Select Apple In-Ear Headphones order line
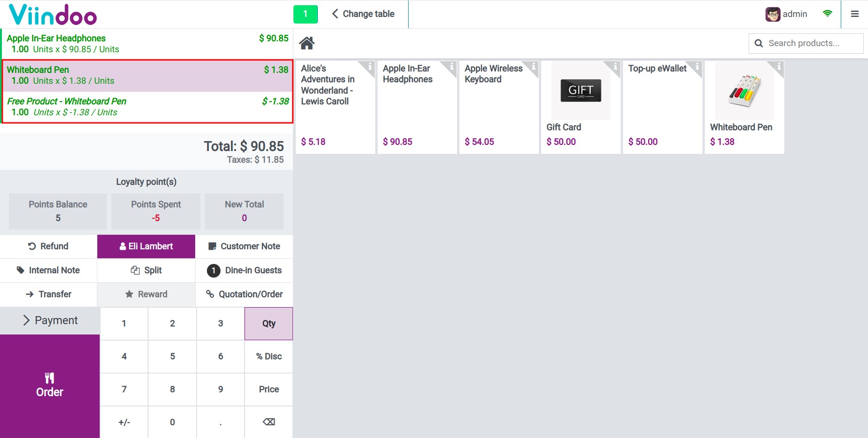This screenshot has width=868, height=438. (147, 44)
